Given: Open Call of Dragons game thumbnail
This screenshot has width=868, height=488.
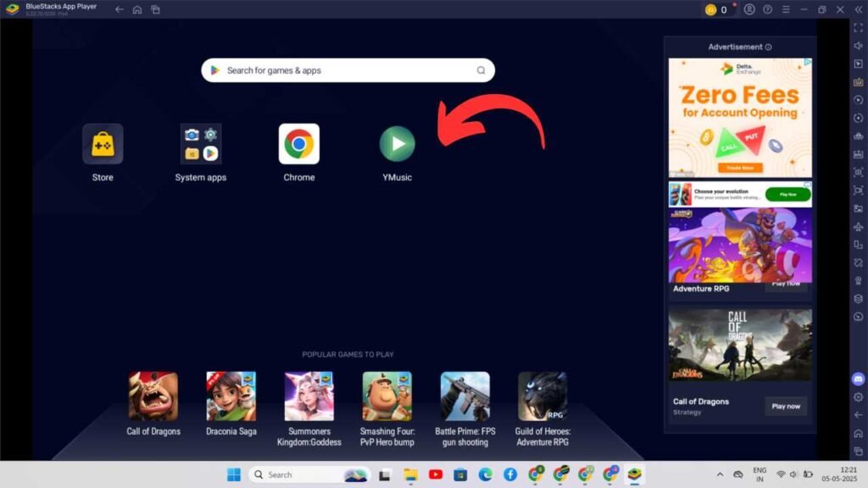Looking at the screenshot, I should [153, 396].
